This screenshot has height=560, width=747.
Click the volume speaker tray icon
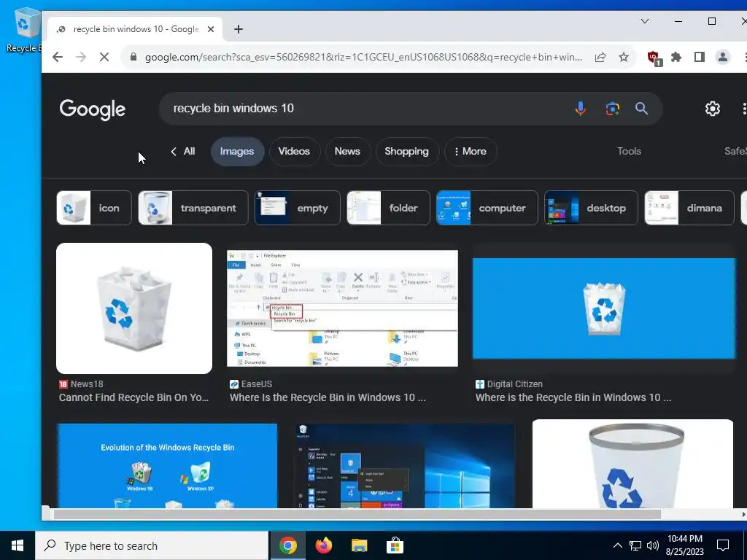[x=653, y=545]
